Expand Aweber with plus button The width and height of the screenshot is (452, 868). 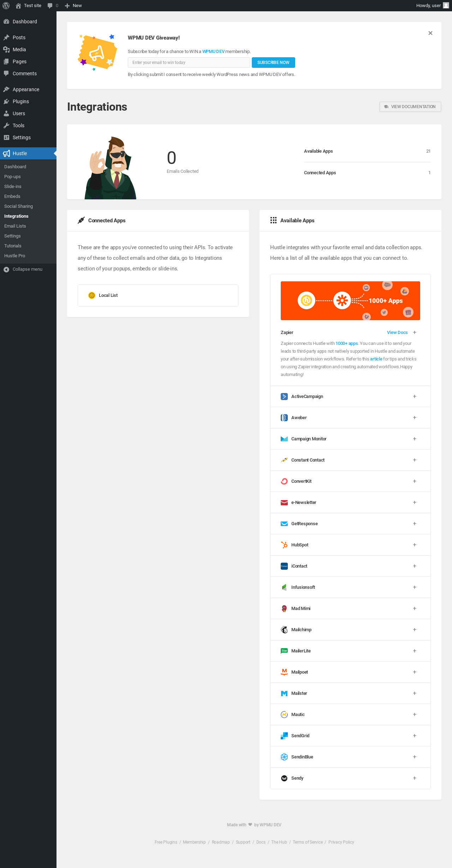point(415,418)
